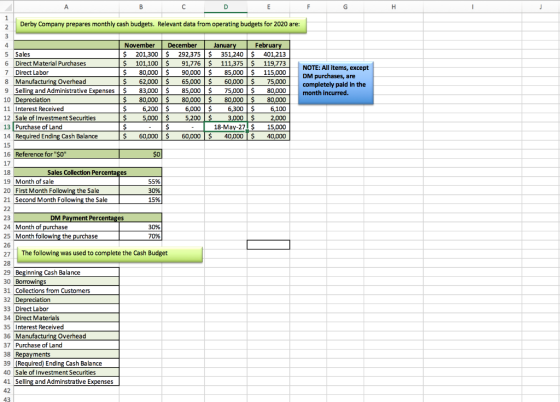
Task: Select row 5 header
Action: 7,54
